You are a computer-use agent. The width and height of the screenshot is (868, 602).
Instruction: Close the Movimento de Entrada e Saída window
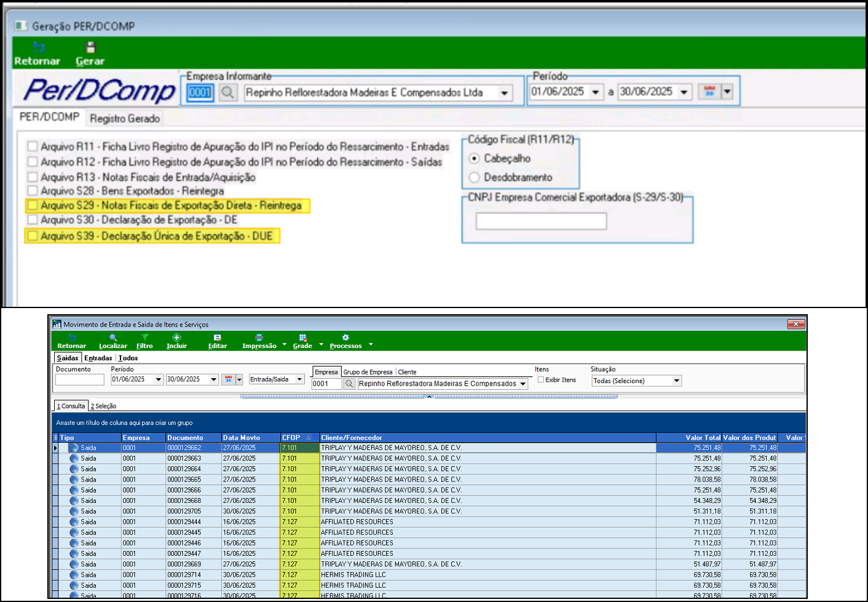click(795, 324)
